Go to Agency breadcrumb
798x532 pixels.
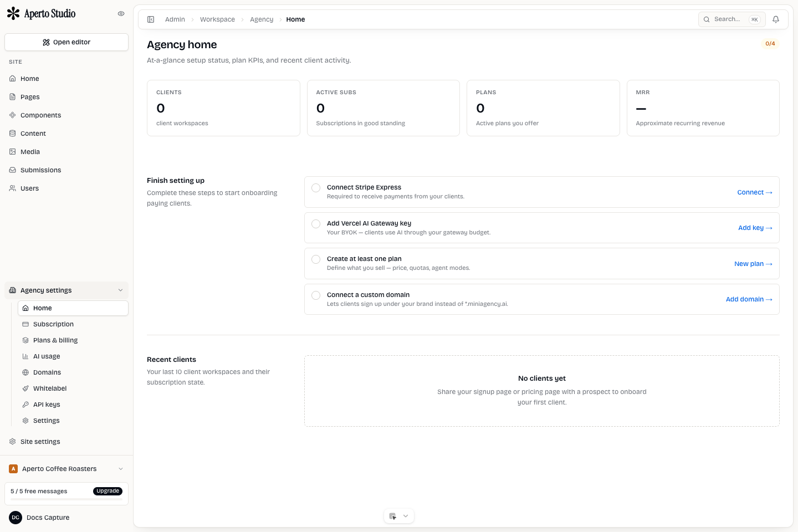[262, 19]
